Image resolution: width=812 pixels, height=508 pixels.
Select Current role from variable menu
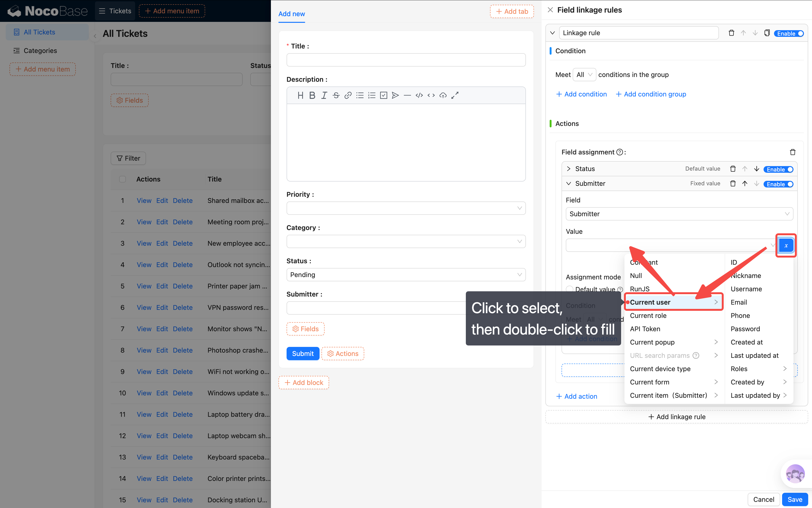(648, 316)
